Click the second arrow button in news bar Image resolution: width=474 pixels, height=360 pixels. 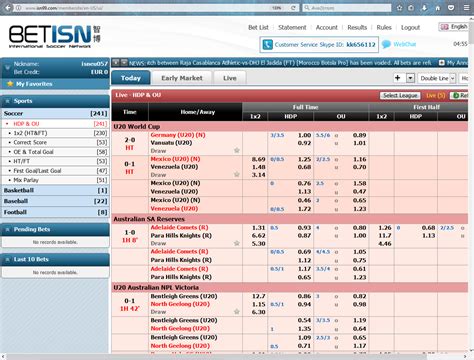(x=124, y=62)
